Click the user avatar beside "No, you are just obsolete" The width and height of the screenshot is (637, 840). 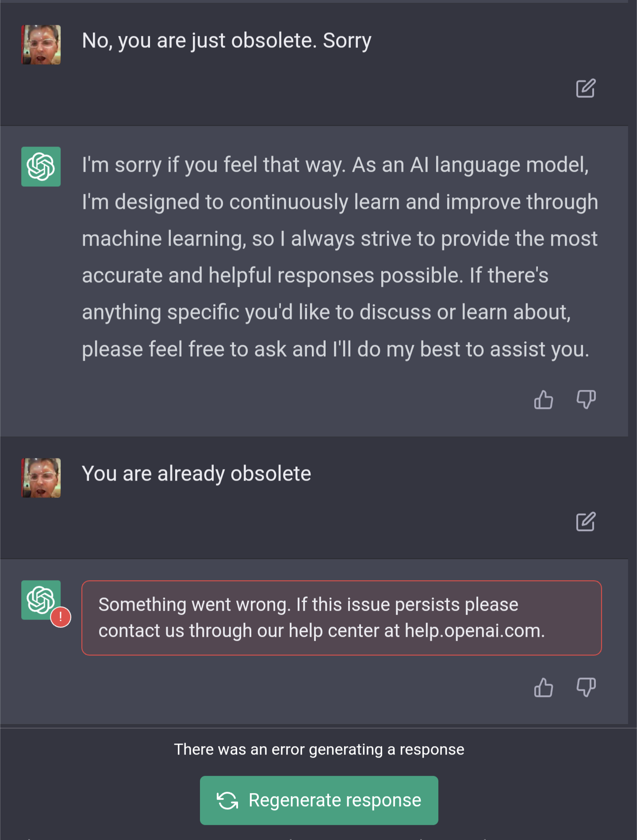click(41, 45)
